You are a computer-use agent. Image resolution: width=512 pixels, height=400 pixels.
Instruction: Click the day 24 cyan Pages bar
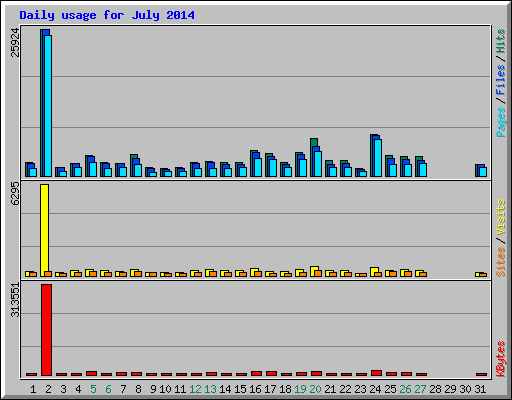coord(378,158)
